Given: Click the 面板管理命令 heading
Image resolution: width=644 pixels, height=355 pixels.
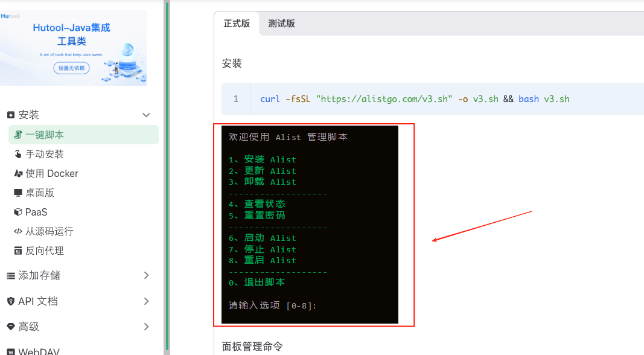Looking at the screenshot, I should 252,347.
